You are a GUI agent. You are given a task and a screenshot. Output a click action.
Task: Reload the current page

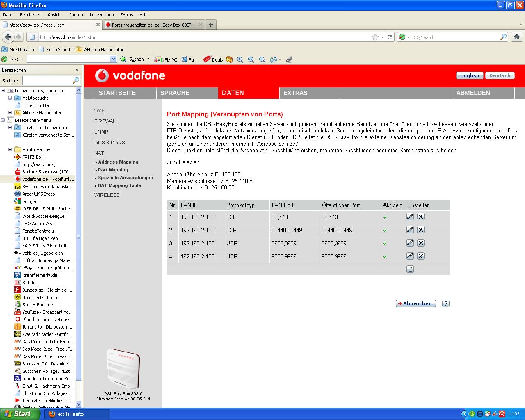coord(390,37)
